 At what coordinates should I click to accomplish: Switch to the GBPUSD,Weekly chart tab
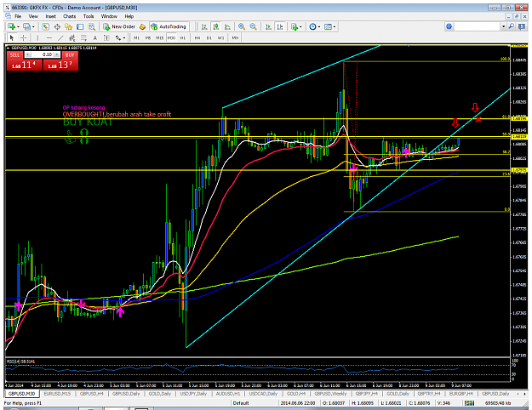[x=330, y=394]
